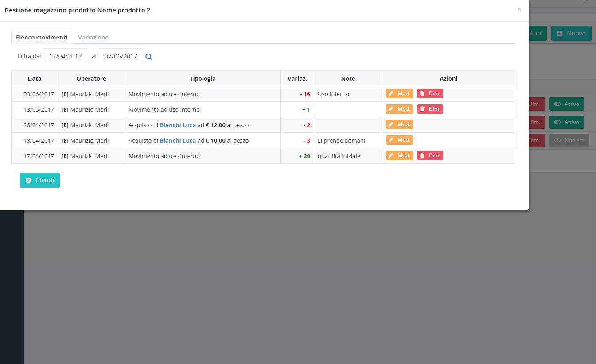Click the Operatore column header

coord(91,78)
